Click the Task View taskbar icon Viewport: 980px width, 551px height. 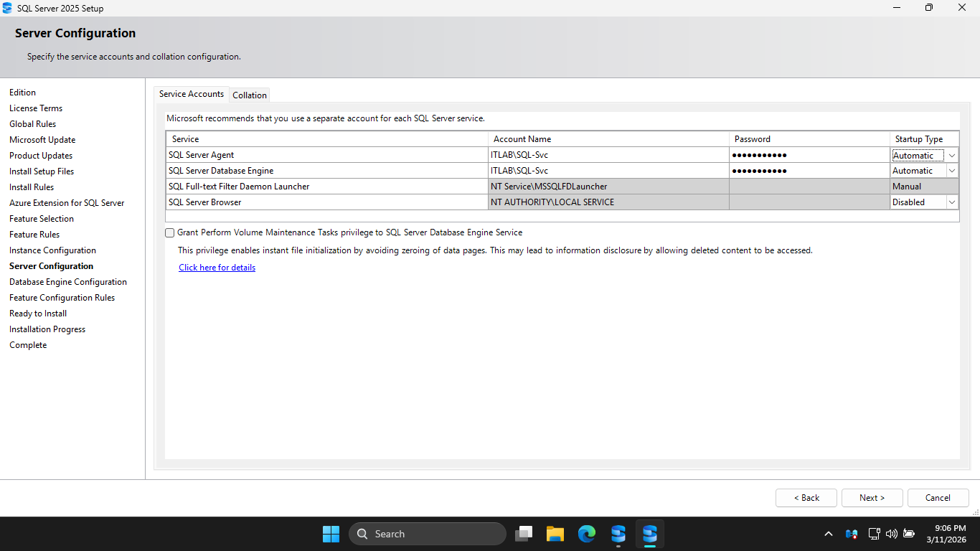click(x=524, y=534)
